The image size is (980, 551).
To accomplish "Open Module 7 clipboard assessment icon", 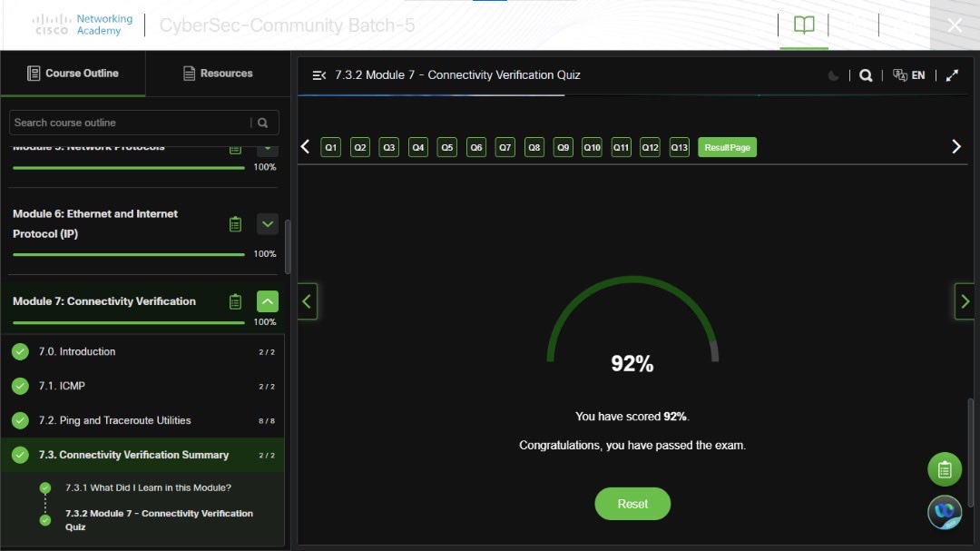I will [235, 301].
